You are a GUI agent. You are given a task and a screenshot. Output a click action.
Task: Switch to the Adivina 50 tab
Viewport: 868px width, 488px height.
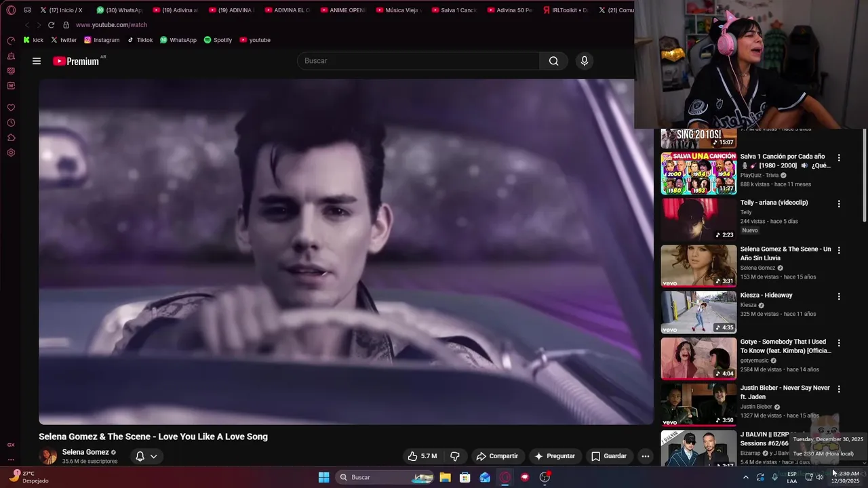pos(509,10)
